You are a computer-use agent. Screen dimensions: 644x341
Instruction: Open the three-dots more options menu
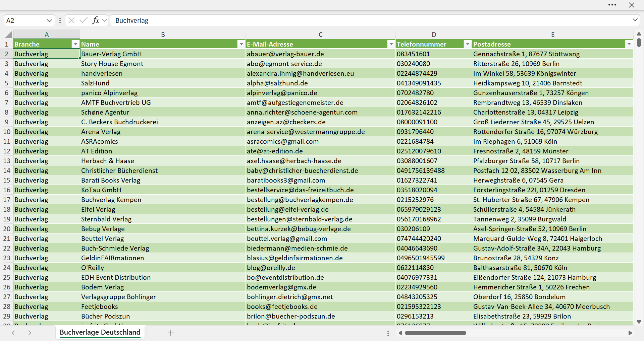(612, 5)
